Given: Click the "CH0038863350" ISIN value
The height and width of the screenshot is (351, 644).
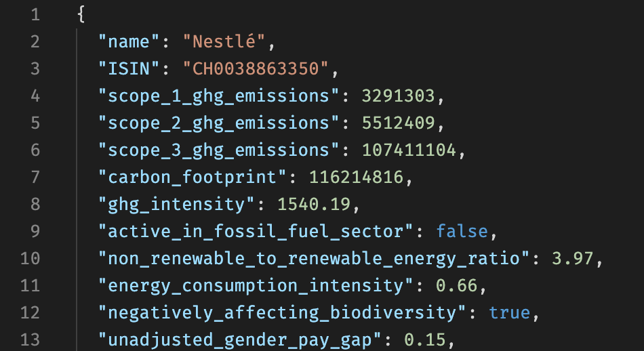Looking at the screenshot, I should click(x=256, y=68).
